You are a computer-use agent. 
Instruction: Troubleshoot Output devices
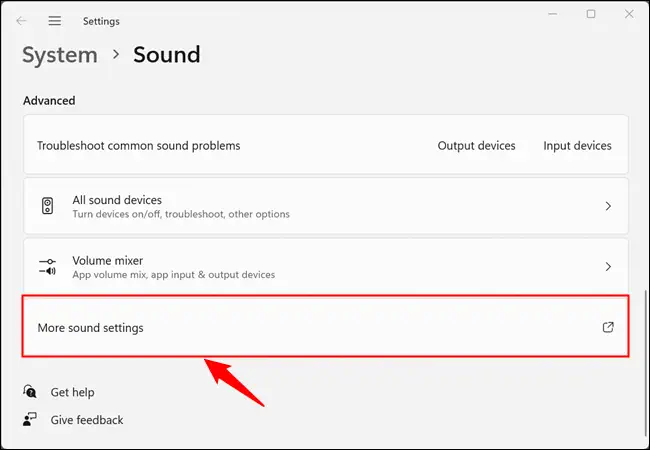(476, 145)
